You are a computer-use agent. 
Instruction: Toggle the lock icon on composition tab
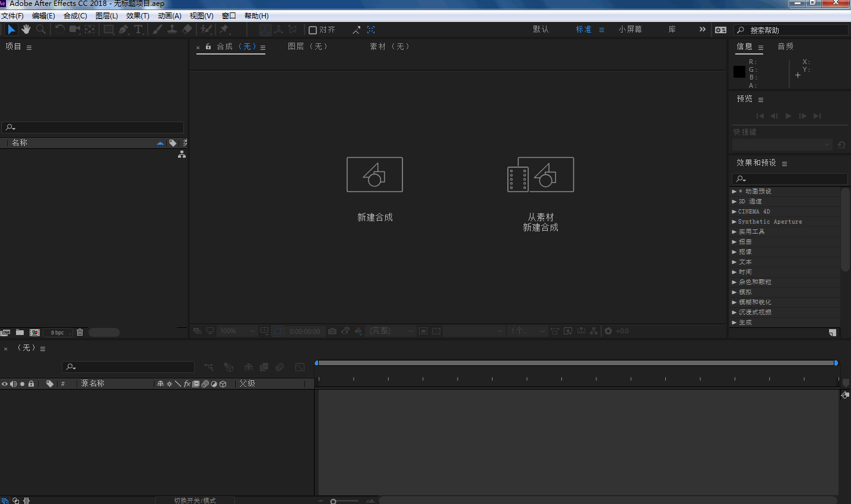point(208,46)
